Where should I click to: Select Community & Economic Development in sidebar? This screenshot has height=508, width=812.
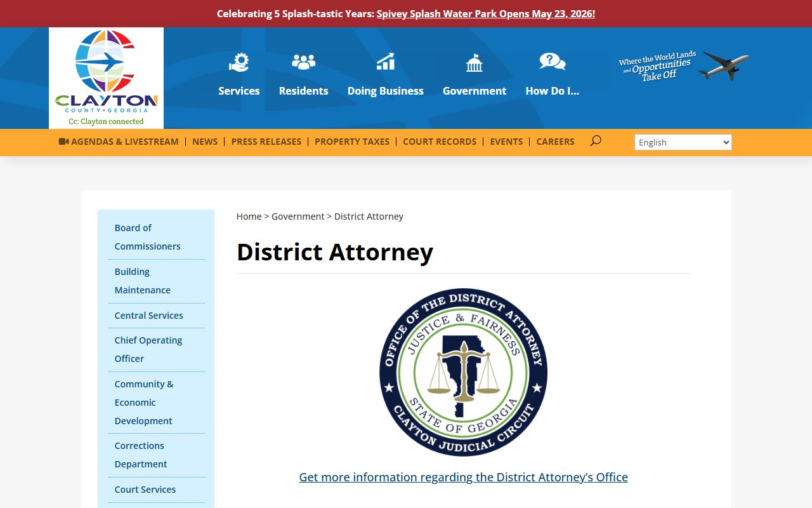pyautogui.click(x=144, y=403)
